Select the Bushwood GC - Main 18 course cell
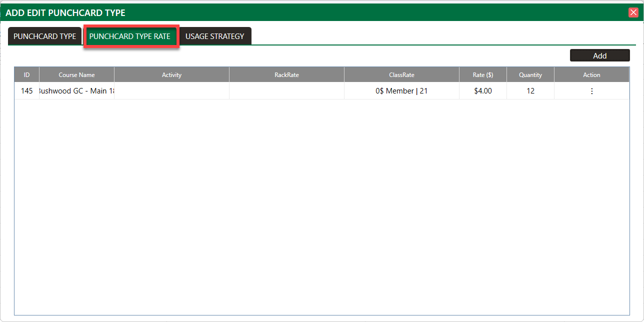The height and width of the screenshot is (322, 644). [77, 91]
